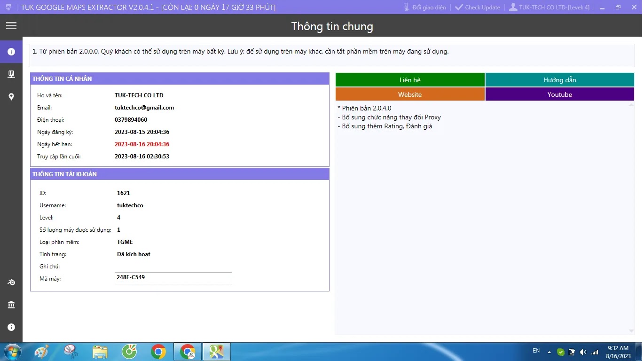Open Cốc Cốc browser in taskbar

coord(129,352)
